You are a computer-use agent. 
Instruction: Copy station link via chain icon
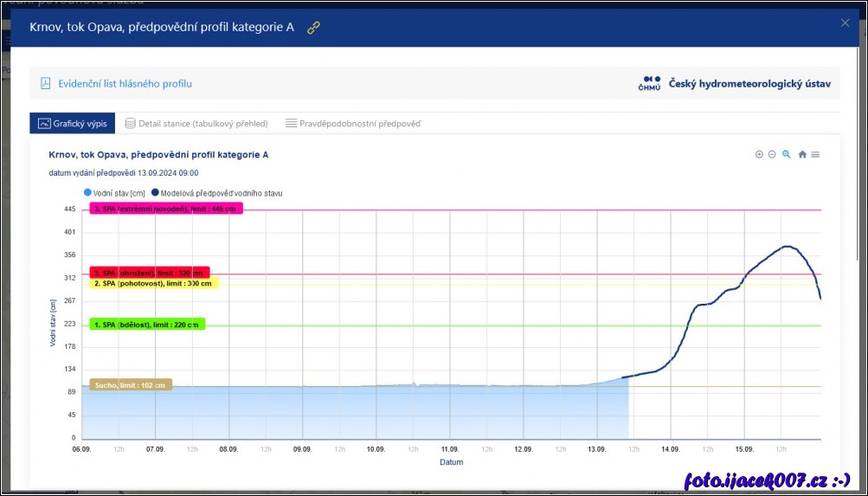click(313, 28)
